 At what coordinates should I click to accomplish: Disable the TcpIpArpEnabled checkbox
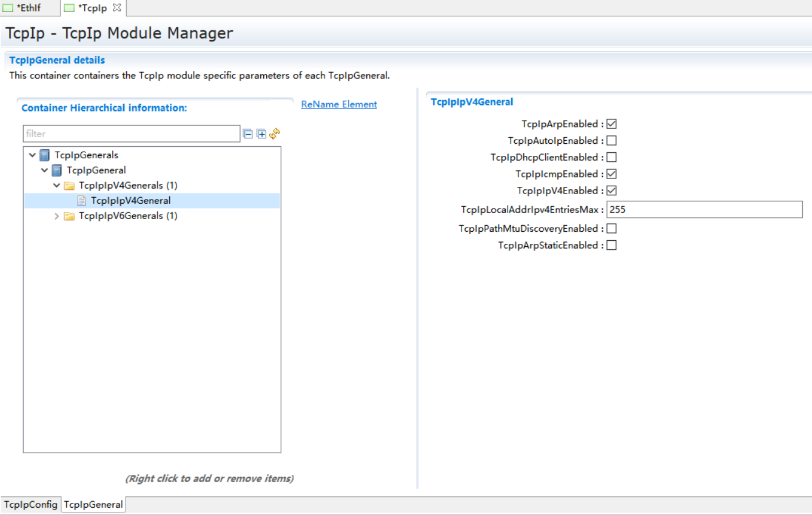click(611, 124)
